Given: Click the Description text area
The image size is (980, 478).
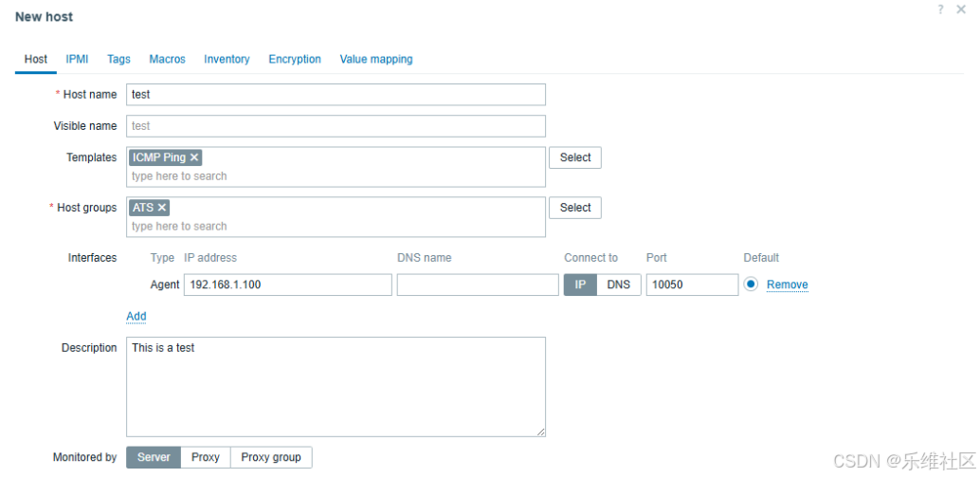Looking at the screenshot, I should coord(336,387).
